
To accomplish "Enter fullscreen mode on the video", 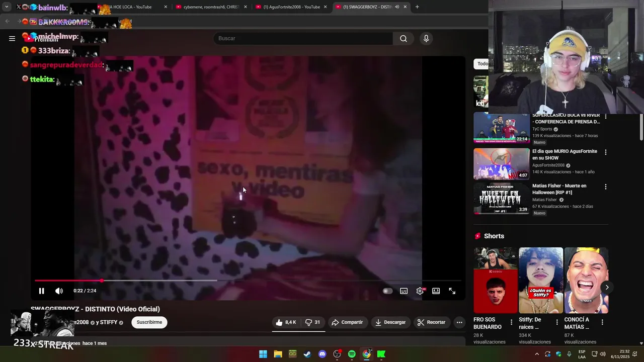I will pyautogui.click(x=452, y=291).
